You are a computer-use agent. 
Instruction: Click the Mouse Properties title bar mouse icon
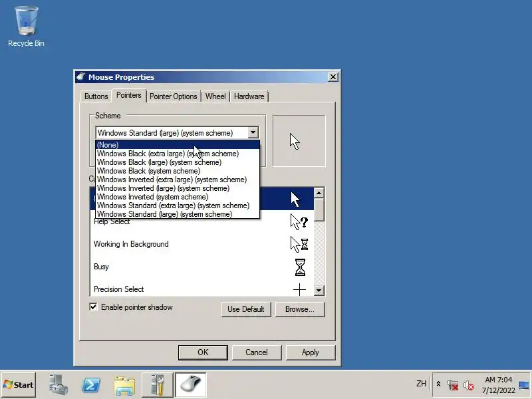(x=80, y=76)
